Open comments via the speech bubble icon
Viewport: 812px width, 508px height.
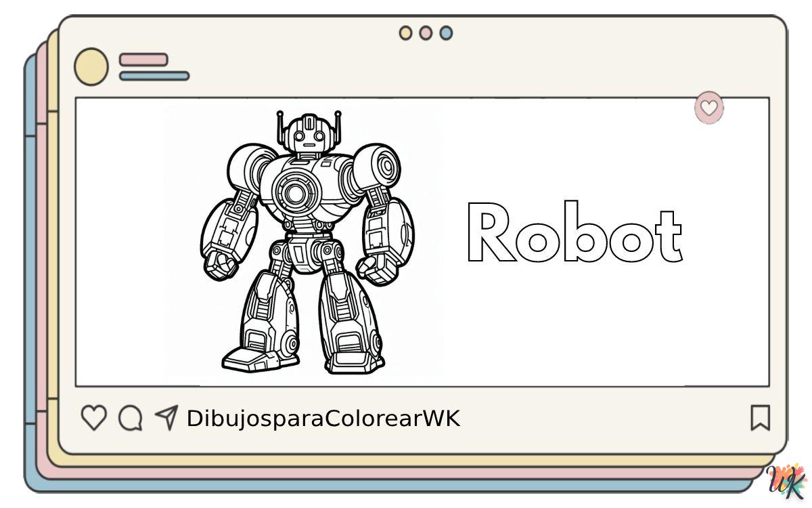130,418
